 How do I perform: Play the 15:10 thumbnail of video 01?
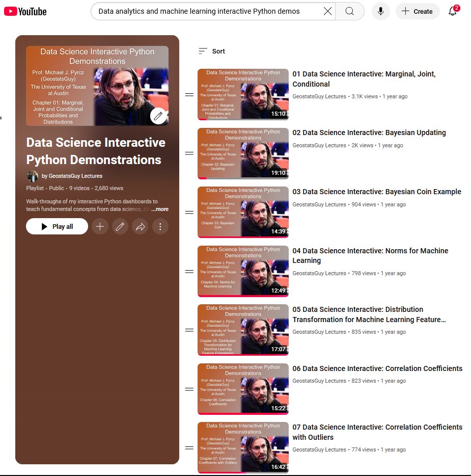pos(243,94)
